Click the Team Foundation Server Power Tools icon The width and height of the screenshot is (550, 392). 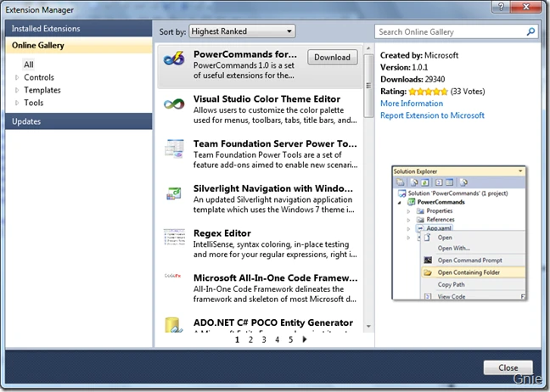tap(174, 149)
